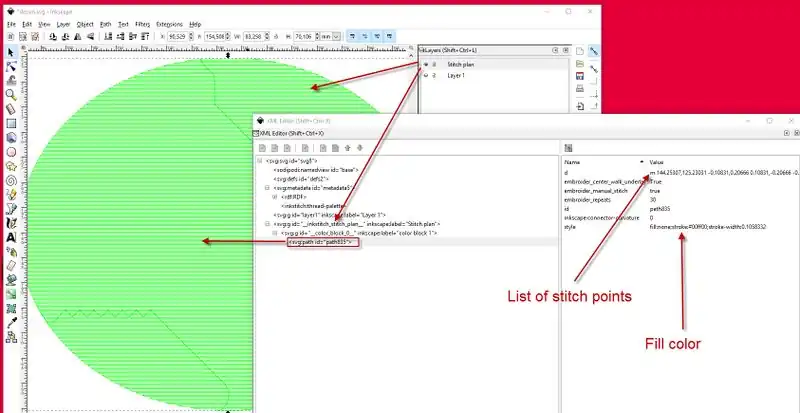
Task: Collapse __inkstitch_stitch_plan__ group expander
Action: [x=267, y=224]
